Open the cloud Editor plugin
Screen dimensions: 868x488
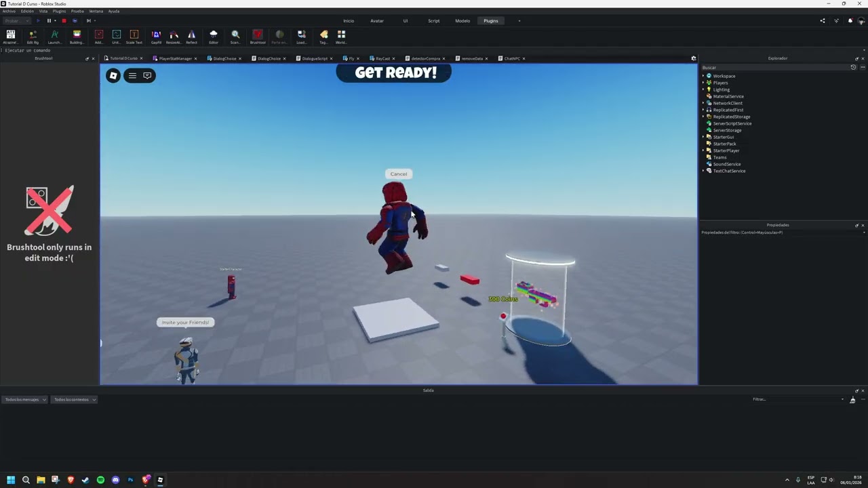[x=214, y=37]
